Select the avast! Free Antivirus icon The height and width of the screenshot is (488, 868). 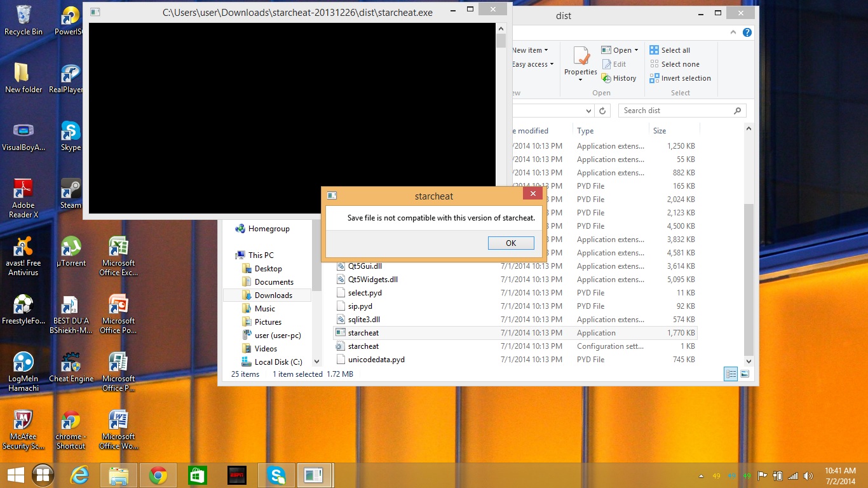coord(24,256)
